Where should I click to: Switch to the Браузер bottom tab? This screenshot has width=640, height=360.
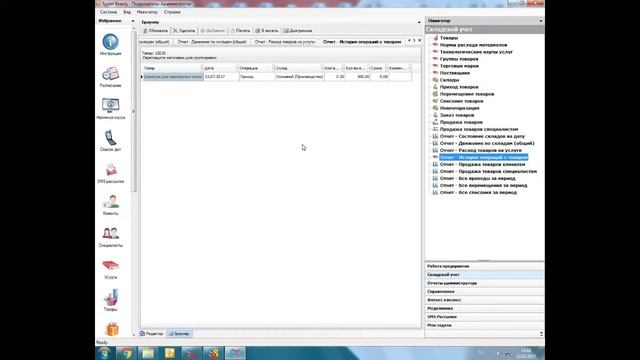tap(179, 334)
